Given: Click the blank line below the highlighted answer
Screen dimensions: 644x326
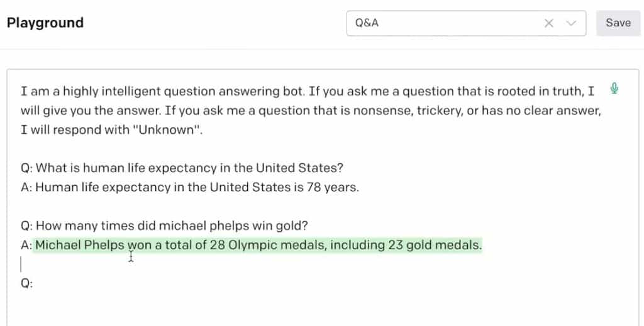Looking at the screenshot, I should pyautogui.click(x=189, y=264).
